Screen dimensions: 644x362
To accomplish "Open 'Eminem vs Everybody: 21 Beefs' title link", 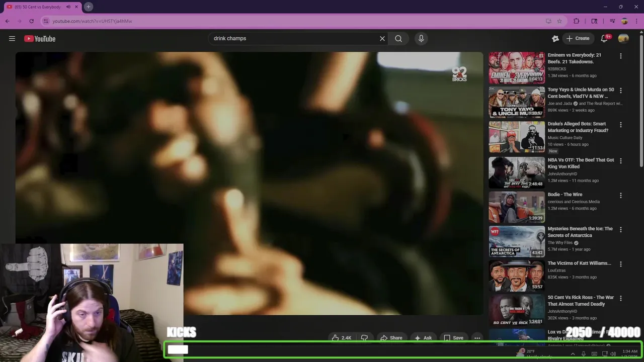I will (x=574, y=58).
